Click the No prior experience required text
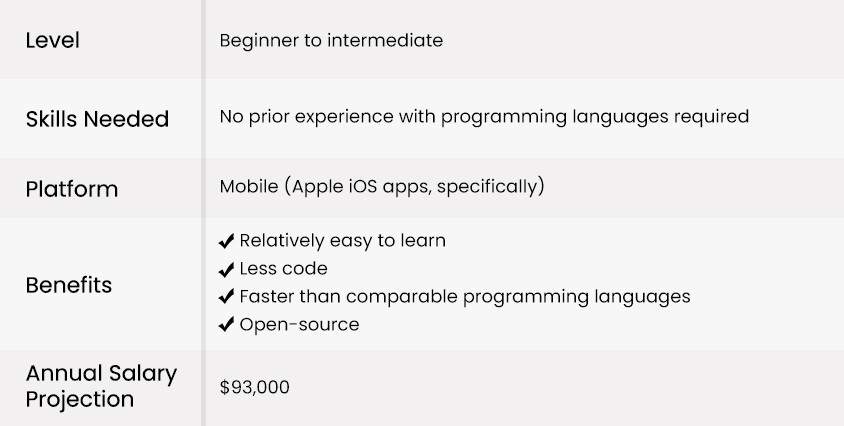Screen dimensions: 844x426 click(484, 116)
